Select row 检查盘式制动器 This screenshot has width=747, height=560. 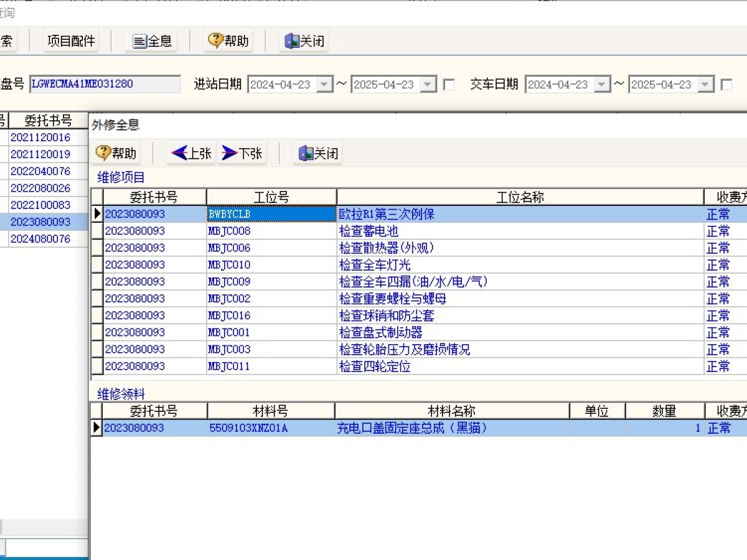[x=520, y=332]
